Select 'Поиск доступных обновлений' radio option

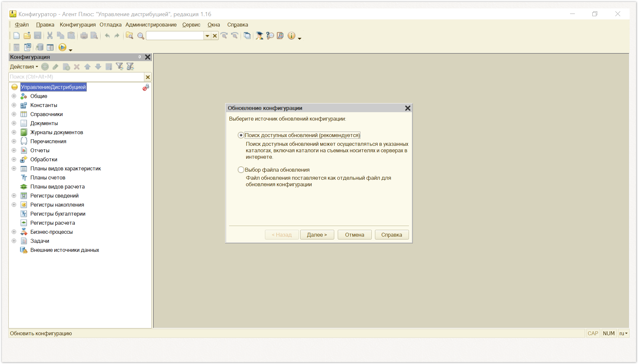click(x=241, y=135)
